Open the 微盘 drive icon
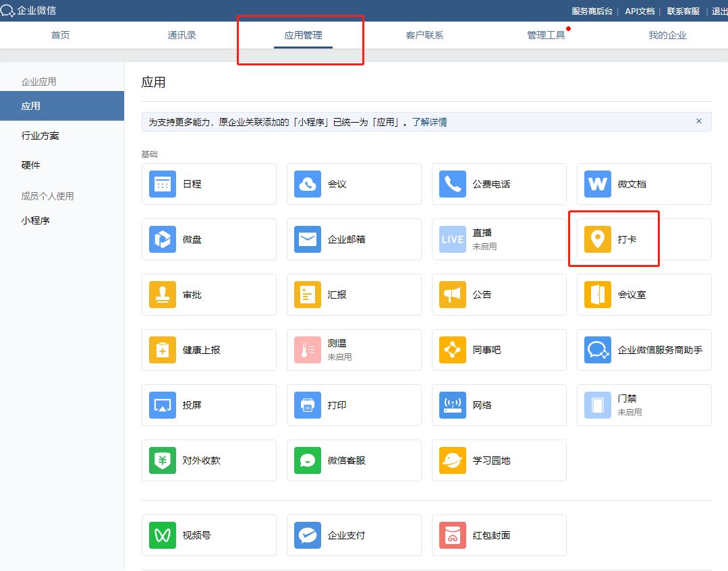The height and width of the screenshot is (571, 728). pos(163,239)
